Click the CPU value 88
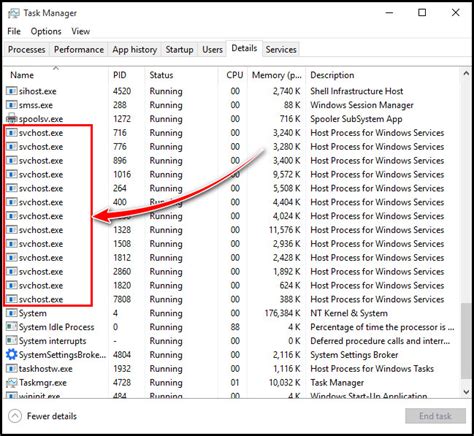 click(235, 327)
